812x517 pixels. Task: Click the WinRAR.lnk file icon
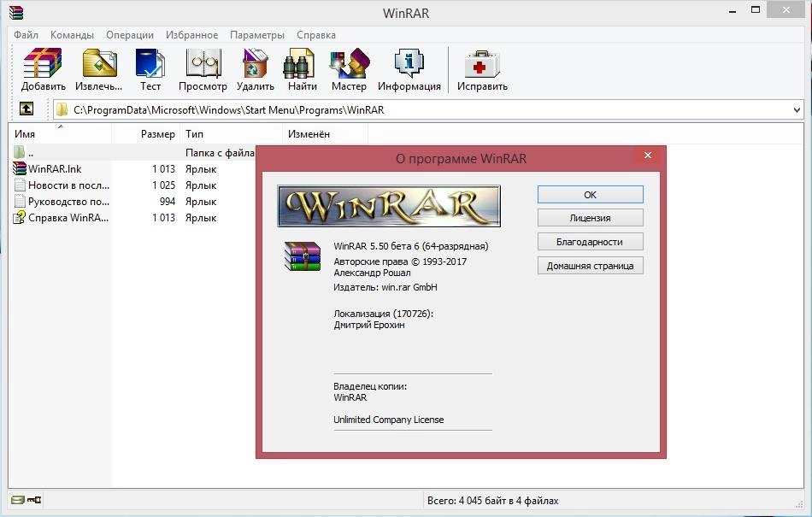[x=20, y=168]
